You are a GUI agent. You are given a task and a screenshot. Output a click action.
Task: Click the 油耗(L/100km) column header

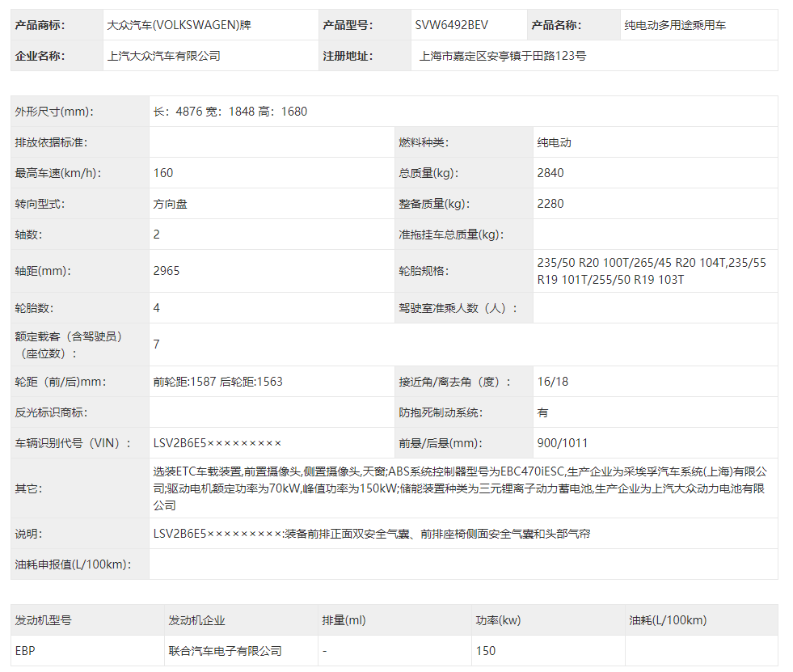668,620
